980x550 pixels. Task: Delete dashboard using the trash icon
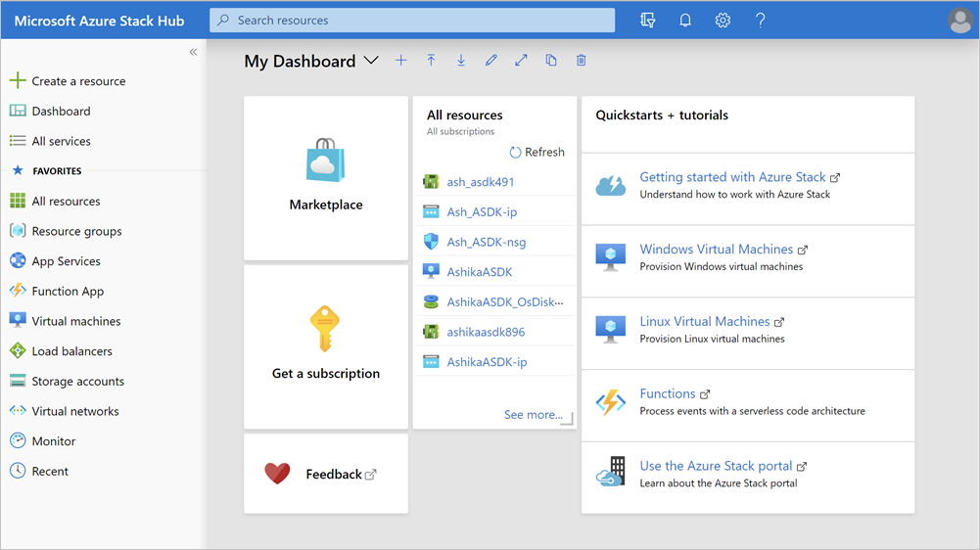[582, 61]
